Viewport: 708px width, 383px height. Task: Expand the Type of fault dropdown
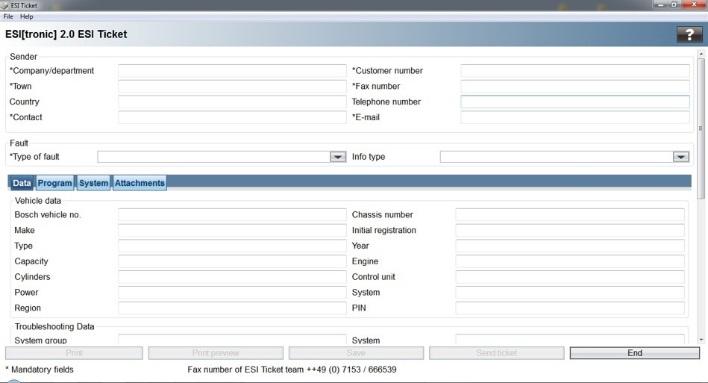338,157
